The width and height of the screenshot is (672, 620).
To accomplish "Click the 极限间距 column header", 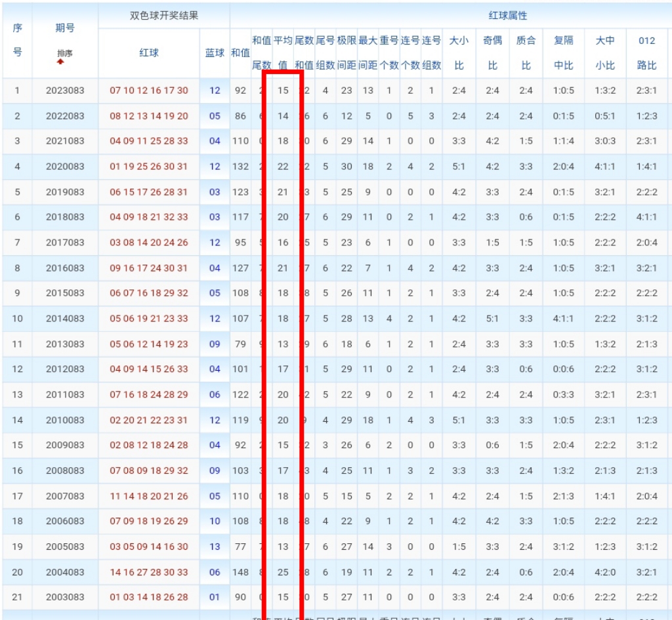I will 346,53.
